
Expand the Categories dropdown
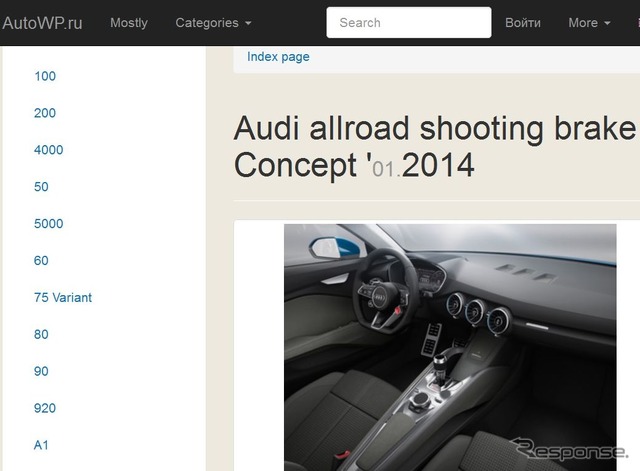(x=213, y=23)
